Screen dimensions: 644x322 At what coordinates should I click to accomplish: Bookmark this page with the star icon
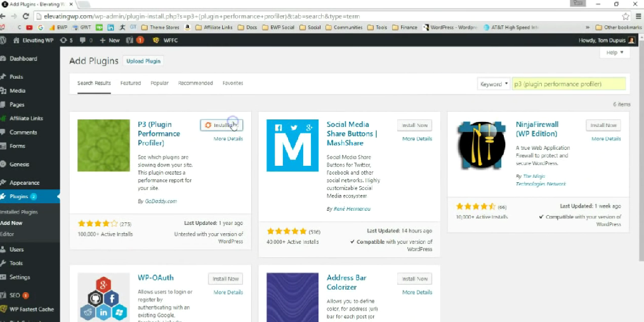626,17
